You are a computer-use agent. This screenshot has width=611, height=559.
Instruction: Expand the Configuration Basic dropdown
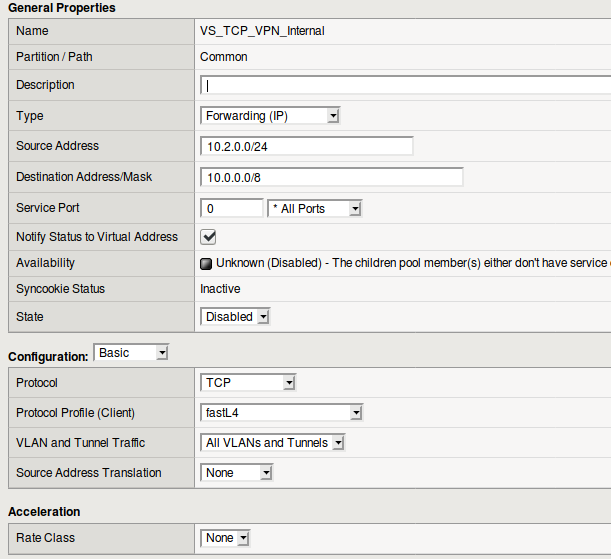[x=131, y=353]
